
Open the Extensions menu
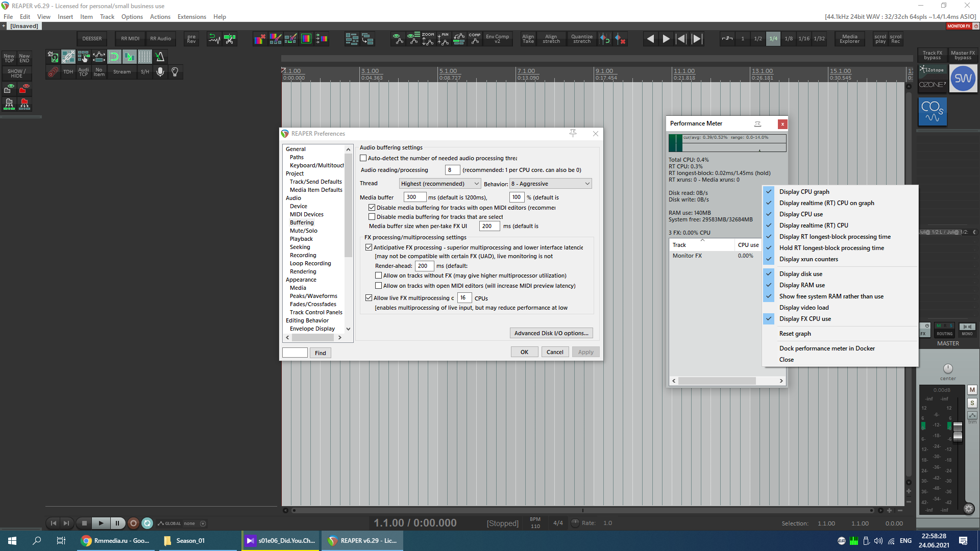point(191,17)
